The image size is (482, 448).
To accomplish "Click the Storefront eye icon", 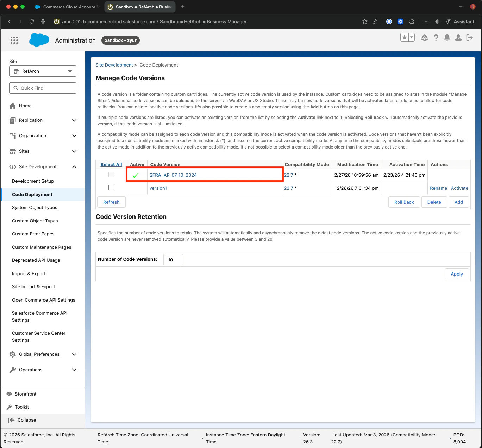I will coord(9,394).
